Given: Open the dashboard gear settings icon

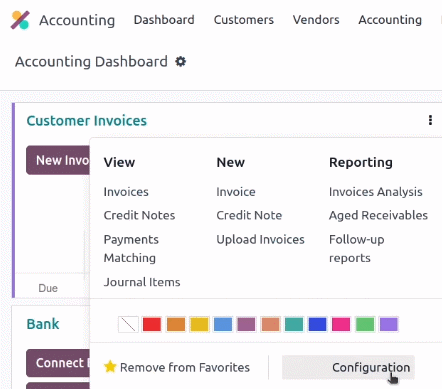Looking at the screenshot, I should [181, 62].
